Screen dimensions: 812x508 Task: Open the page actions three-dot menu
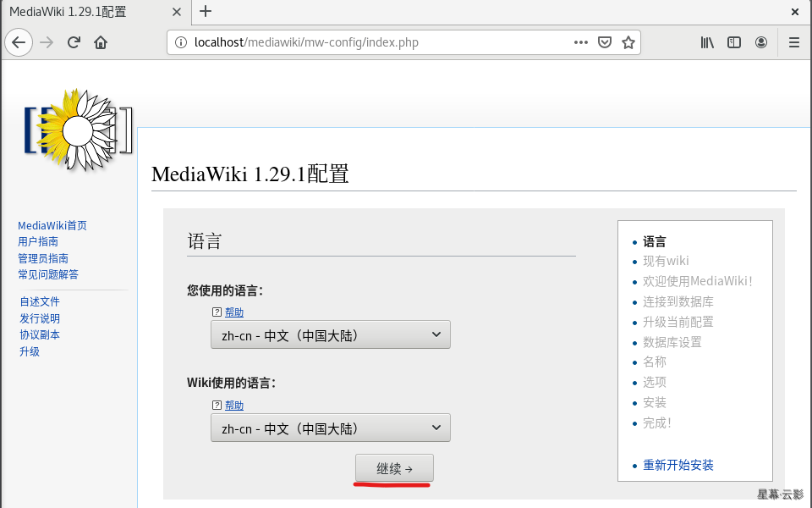click(x=580, y=42)
